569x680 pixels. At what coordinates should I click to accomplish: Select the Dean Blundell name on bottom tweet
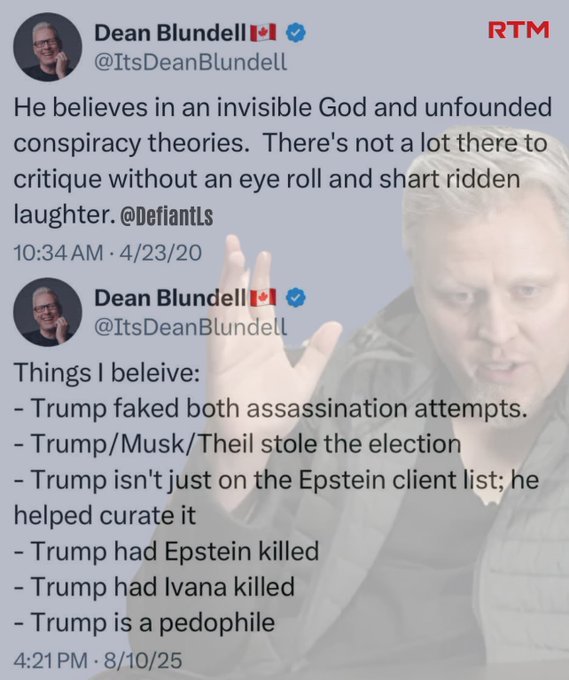click(x=170, y=298)
